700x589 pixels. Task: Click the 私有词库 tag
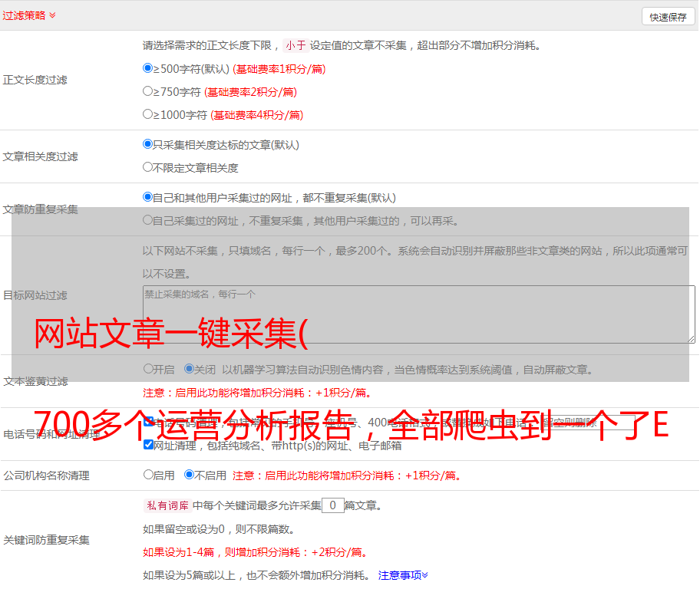[x=168, y=505]
